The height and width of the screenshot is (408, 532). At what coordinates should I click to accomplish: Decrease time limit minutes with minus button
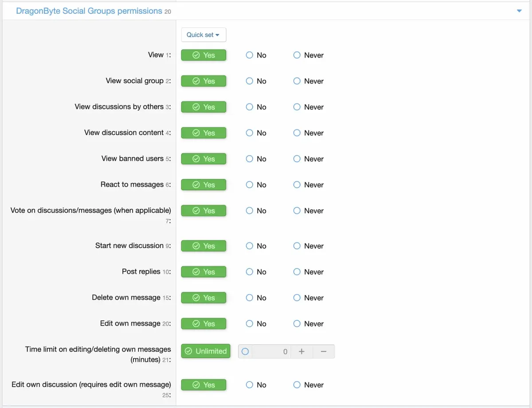point(324,351)
